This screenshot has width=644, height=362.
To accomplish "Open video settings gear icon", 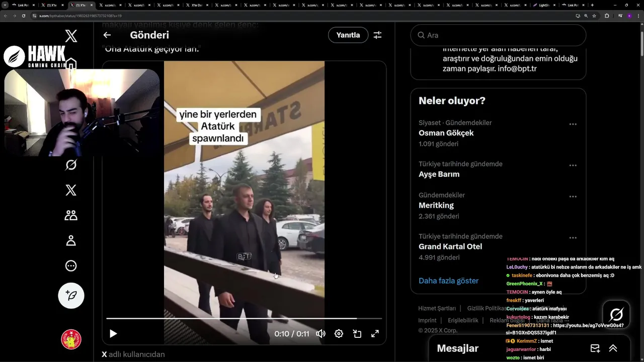I will pyautogui.click(x=339, y=333).
